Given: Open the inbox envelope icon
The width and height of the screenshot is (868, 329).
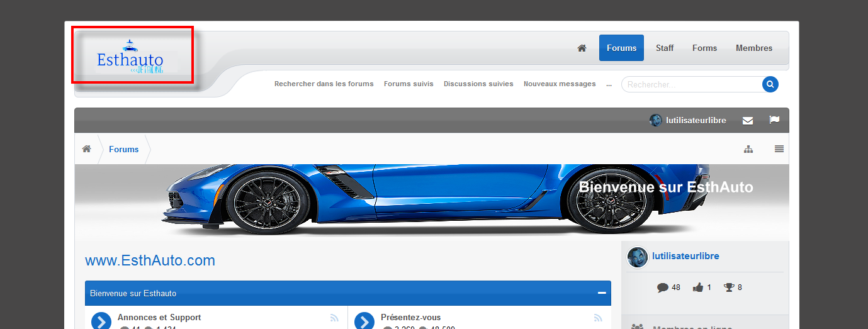Looking at the screenshot, I should [x=748, y=120].
